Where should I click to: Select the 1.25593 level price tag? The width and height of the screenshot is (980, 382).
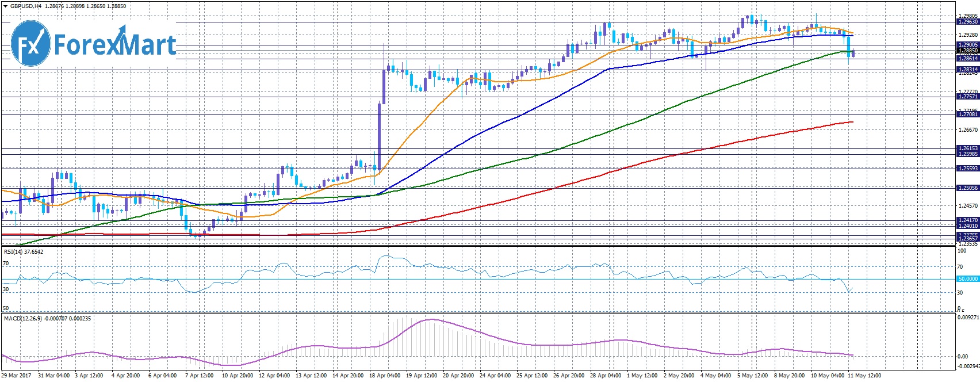(x=967, y=169)
